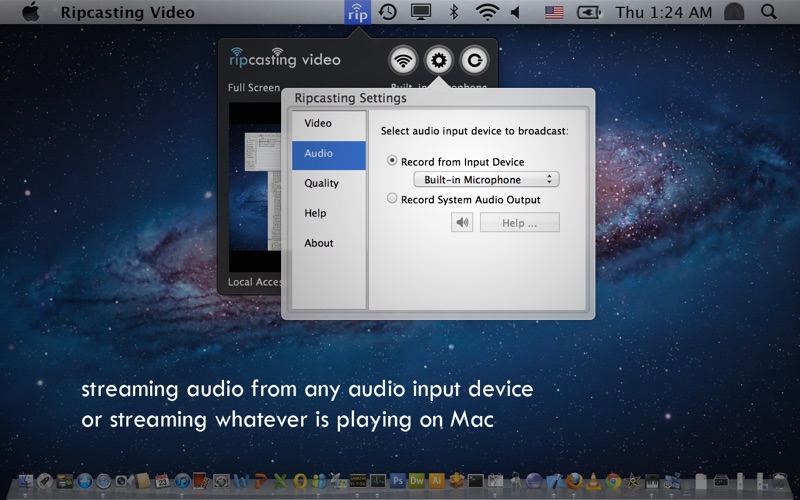Open the Built-in Microphone dropdown

click(x=486, y=180)
